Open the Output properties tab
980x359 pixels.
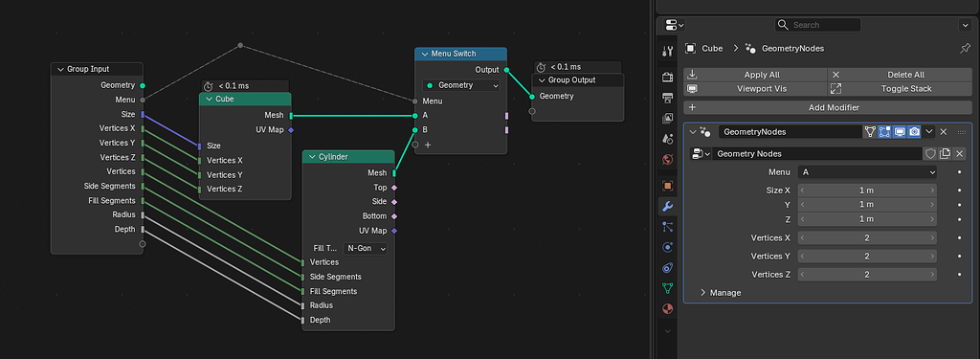(667, 98)
